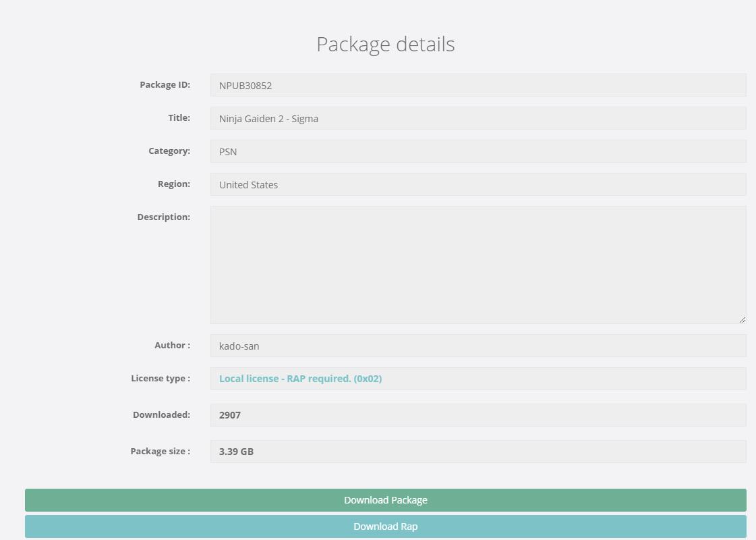Click the Description: label
Screen dimensions: 756x540
[x=163, y=217]
